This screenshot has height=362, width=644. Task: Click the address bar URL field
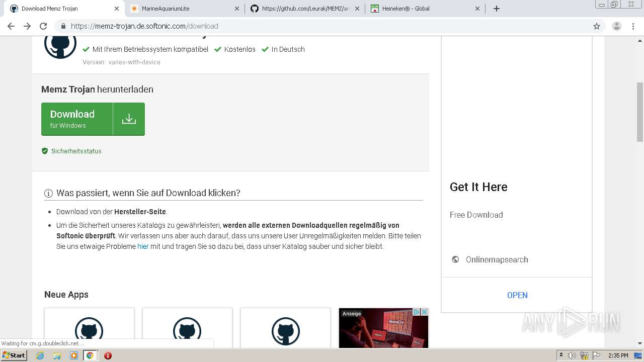coord(322,26)
